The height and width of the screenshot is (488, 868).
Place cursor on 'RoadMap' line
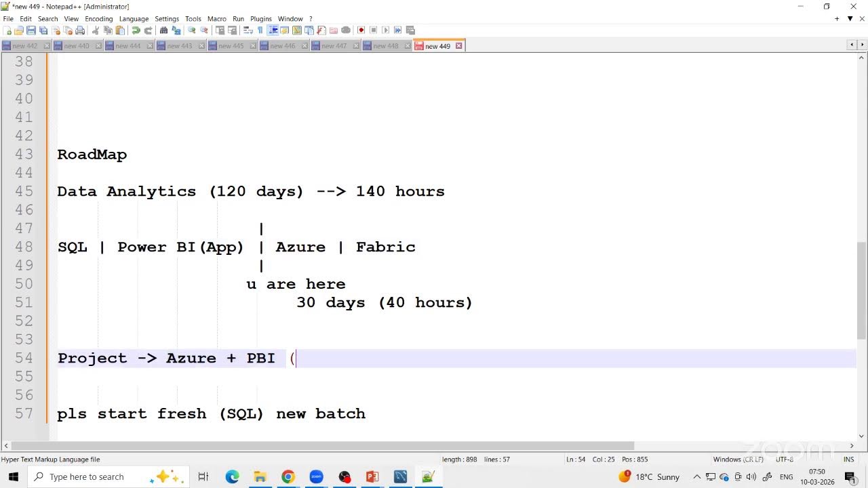92,155
